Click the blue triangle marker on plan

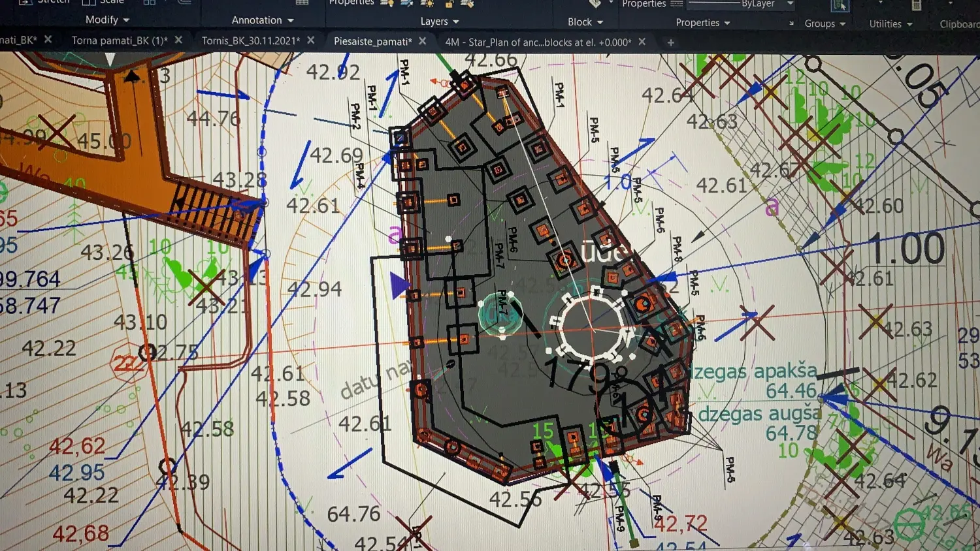pyautogui.click(x=399, y=286)
